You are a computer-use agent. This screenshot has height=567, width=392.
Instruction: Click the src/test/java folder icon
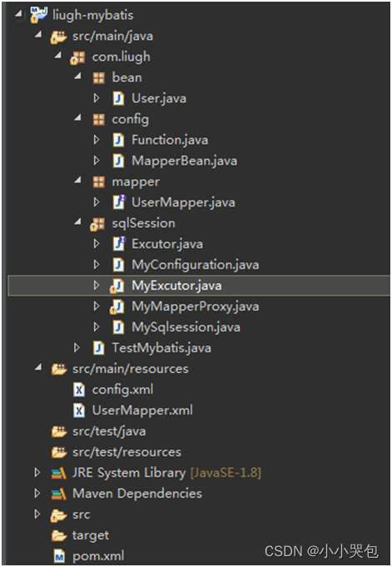(x=59, y=431)
